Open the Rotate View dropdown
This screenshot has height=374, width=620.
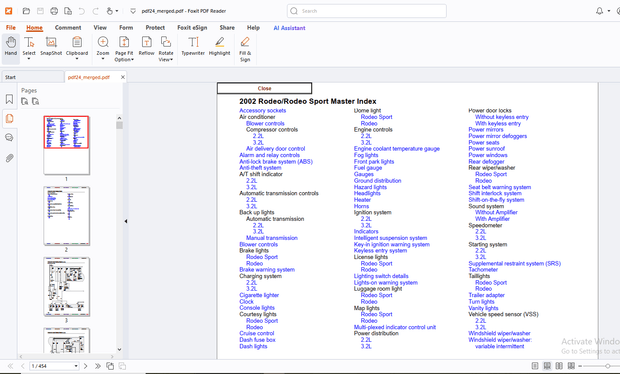[172, 60]
